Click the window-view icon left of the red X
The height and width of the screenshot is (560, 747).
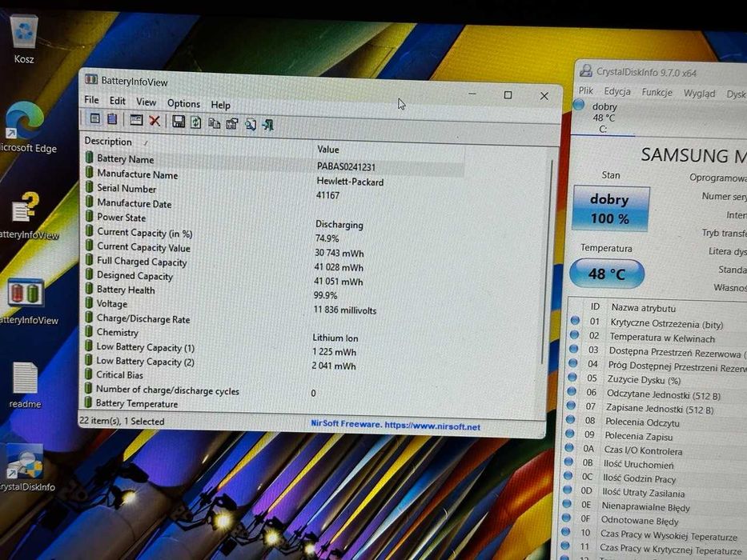(136, 120)
